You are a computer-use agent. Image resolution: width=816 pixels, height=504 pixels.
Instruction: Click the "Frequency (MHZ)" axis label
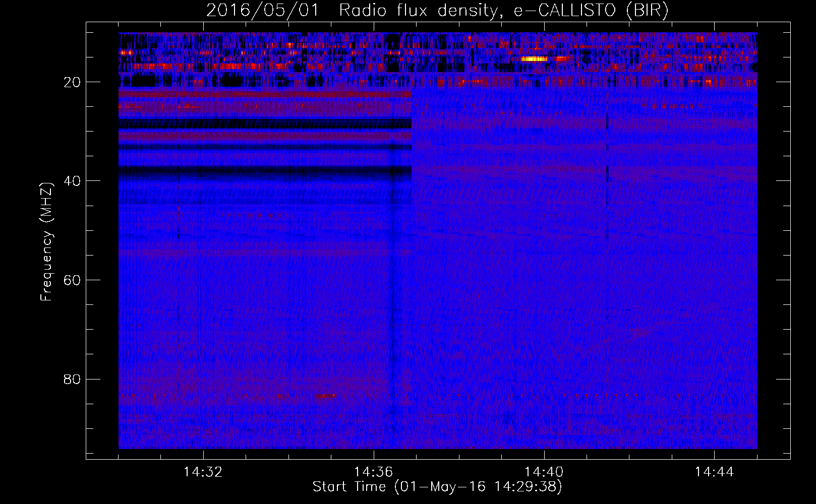pos(46,242)
